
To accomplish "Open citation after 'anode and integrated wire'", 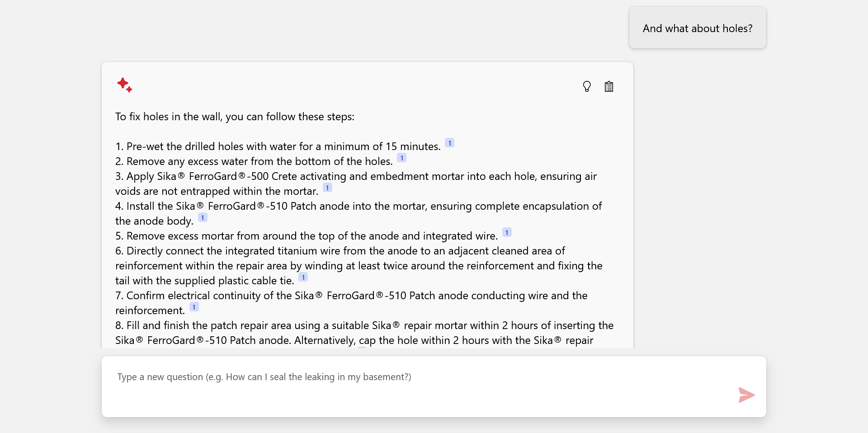I will (507, 232).
